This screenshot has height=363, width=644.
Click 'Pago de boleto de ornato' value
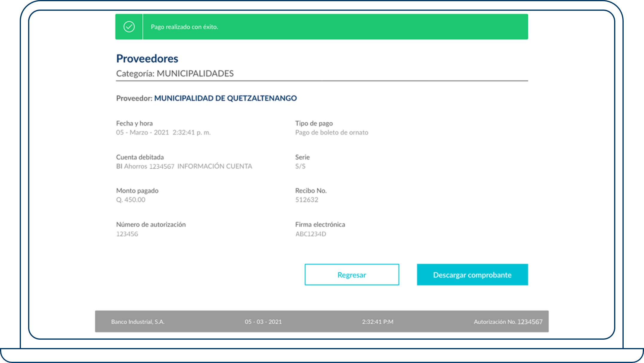[332, 132]
